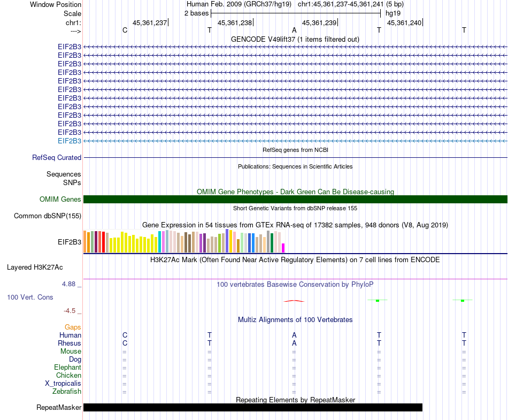Click position label 45,361,239

(319, 22)
